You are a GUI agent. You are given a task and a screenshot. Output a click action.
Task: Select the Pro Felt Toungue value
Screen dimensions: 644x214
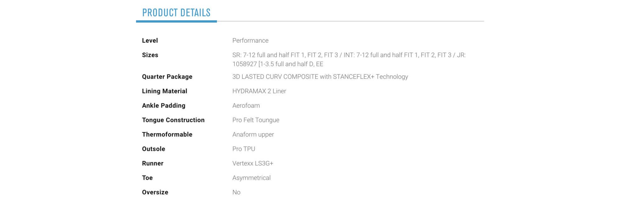(x=256, y=120)
